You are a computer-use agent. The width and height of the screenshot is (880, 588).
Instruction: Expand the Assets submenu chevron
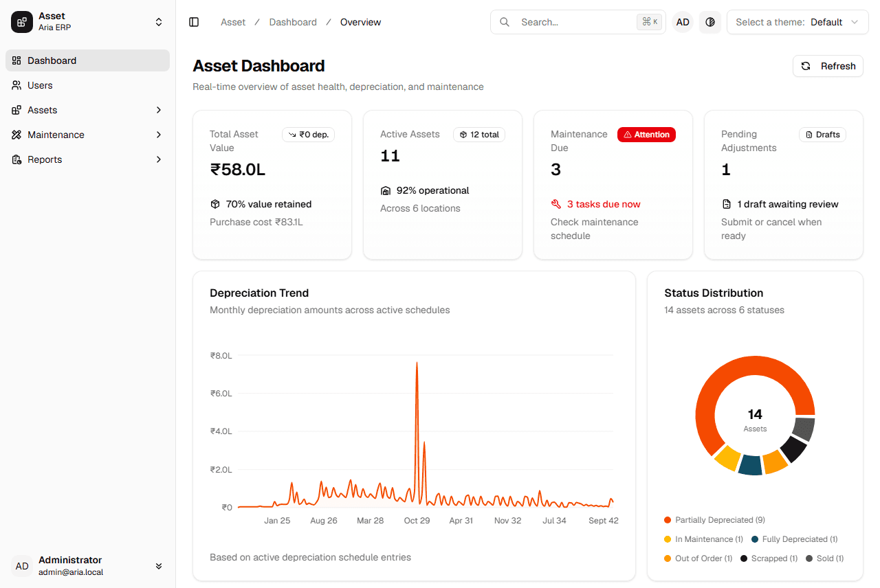click(x=159, y=110)
